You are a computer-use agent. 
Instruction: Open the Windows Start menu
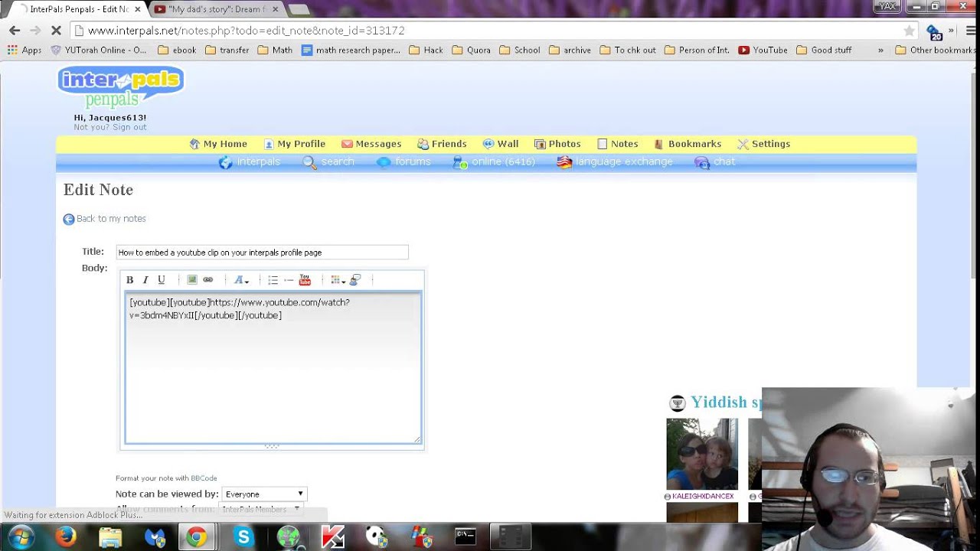click(21, 536)
